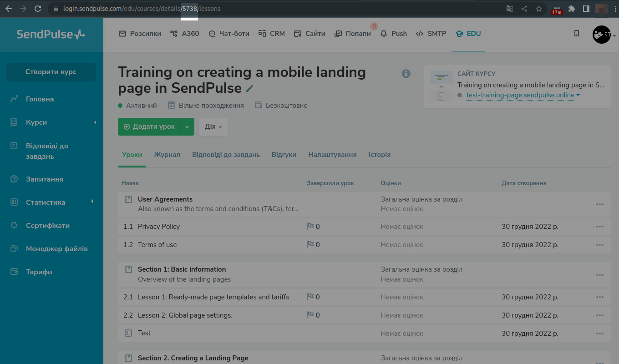Click the info icon near course title
The height and width of the screenshot is (364, 619).
pyautogui.click(x=406, y=74)
